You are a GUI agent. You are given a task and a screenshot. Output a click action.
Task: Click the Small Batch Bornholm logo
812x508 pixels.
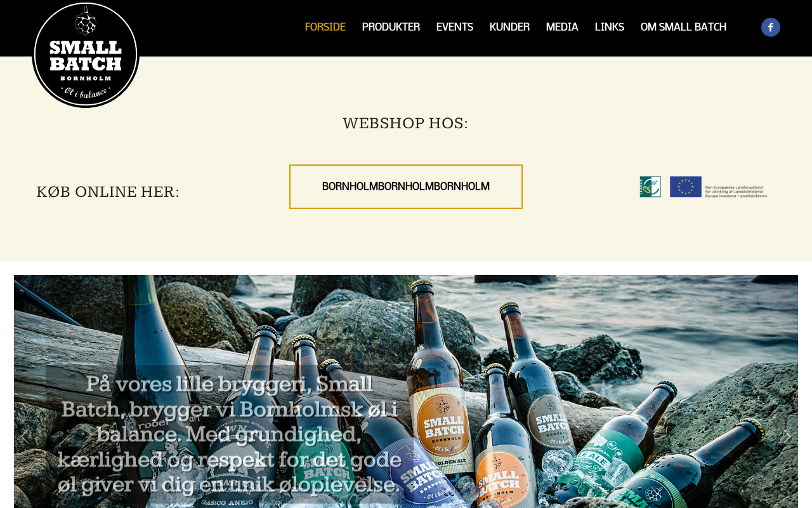(x=86, y=55)
